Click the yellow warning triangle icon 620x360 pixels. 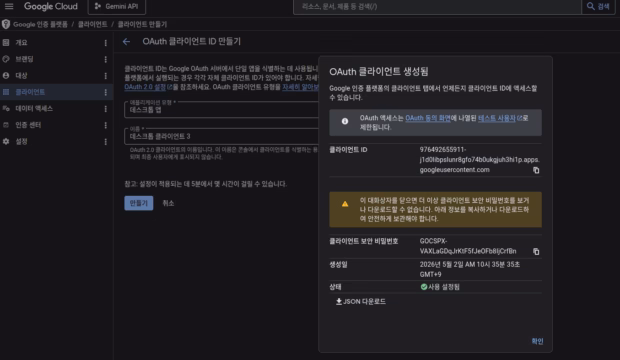[x=345, y=204]
